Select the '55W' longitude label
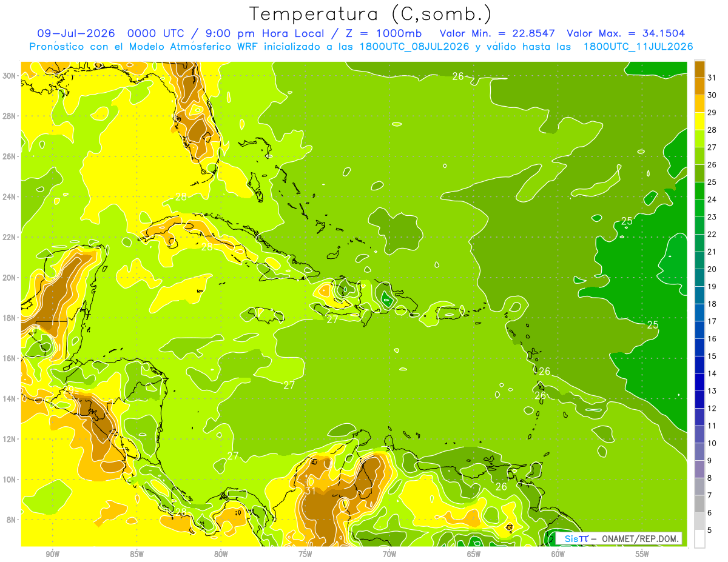The width and height of the screenshot is (728, 562). tap(642, 554)
